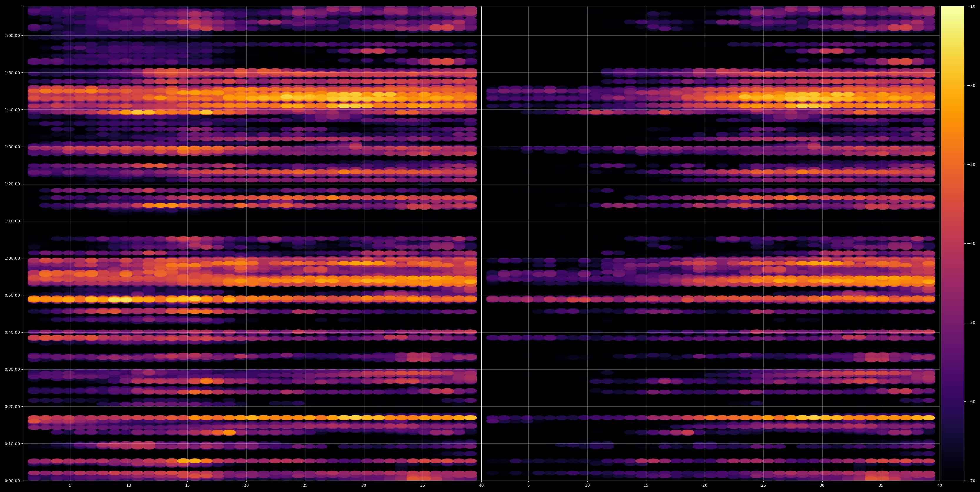
Task: Click the 1:30:00 y-axis tick label
Action: 12,147
